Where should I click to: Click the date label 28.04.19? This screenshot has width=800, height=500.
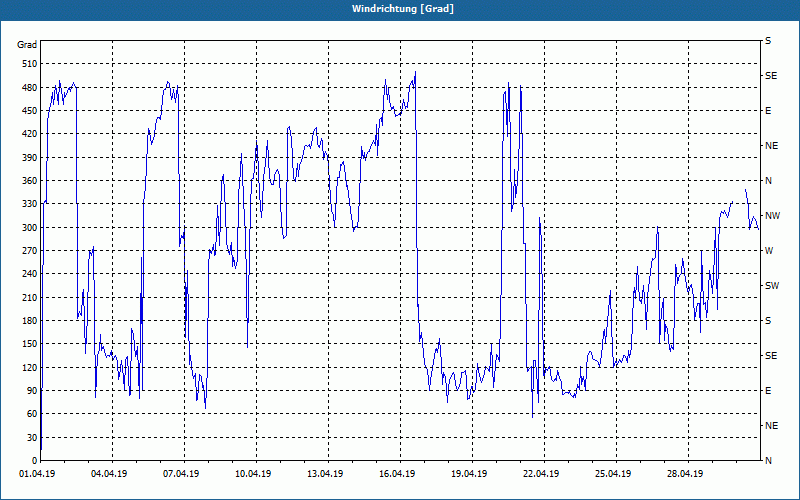pyautogui.click(x=685, y=474)
